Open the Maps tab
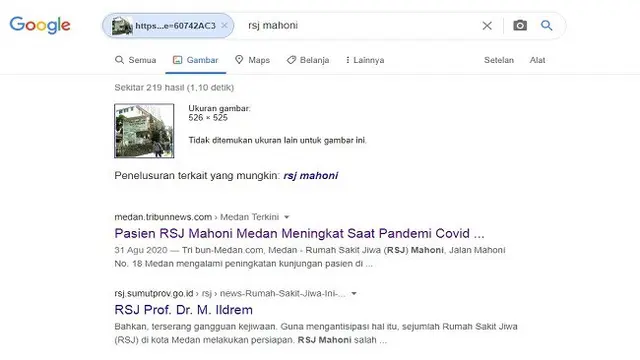Screen dimensions: 640x360 252,60
